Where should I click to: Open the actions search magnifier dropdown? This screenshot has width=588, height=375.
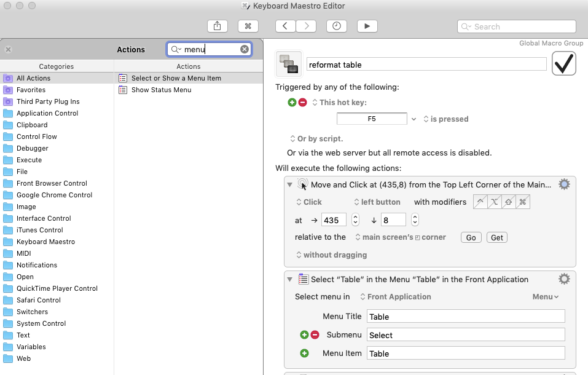point(176,49)
